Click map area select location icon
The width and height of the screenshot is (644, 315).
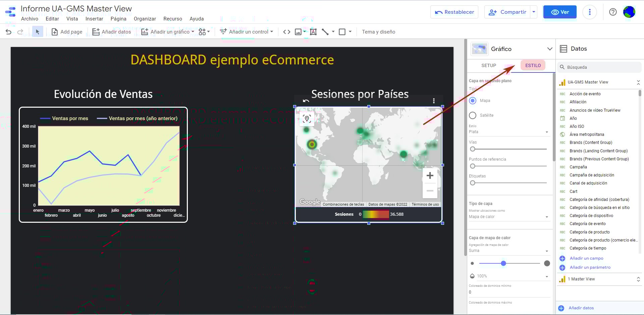point(307,118)
